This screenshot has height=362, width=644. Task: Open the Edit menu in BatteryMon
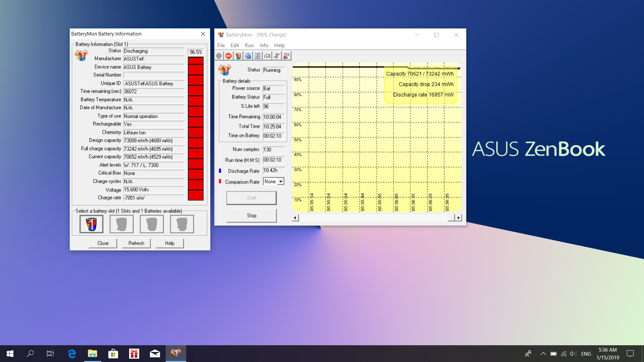[235, 45]
